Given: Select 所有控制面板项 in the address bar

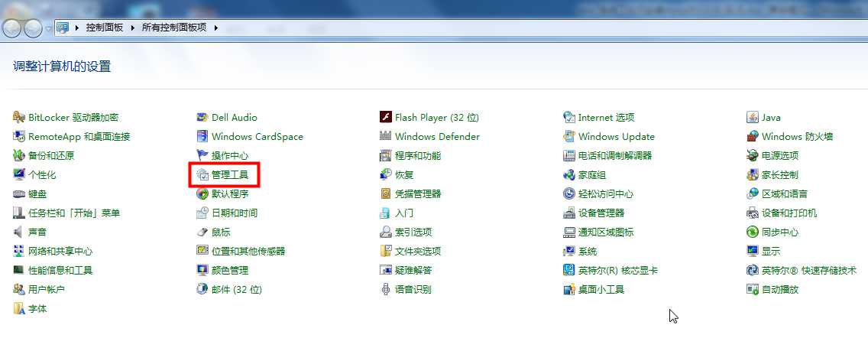Looking at the screenshot, I should click(x=174, y=27).
